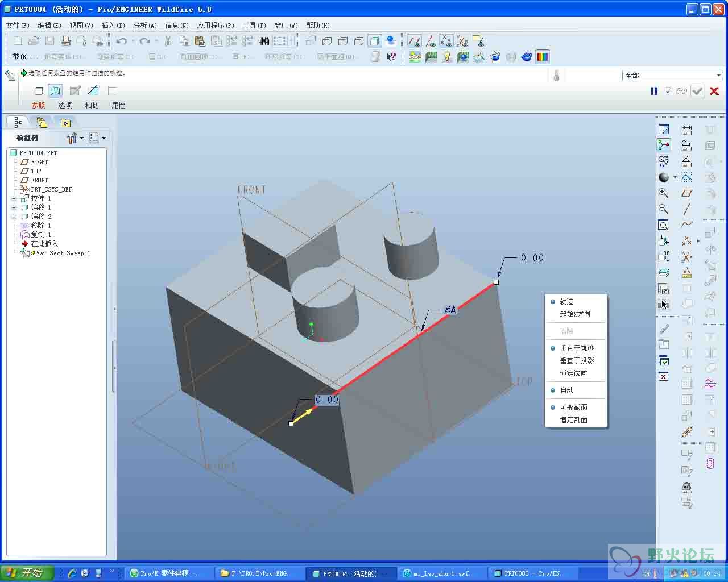
Task: Toggle datum points display icon
Action: 446,41
